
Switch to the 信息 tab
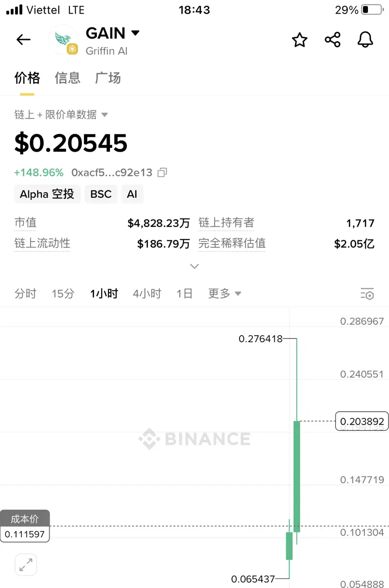pyautogui.click(x=68, y=78)
